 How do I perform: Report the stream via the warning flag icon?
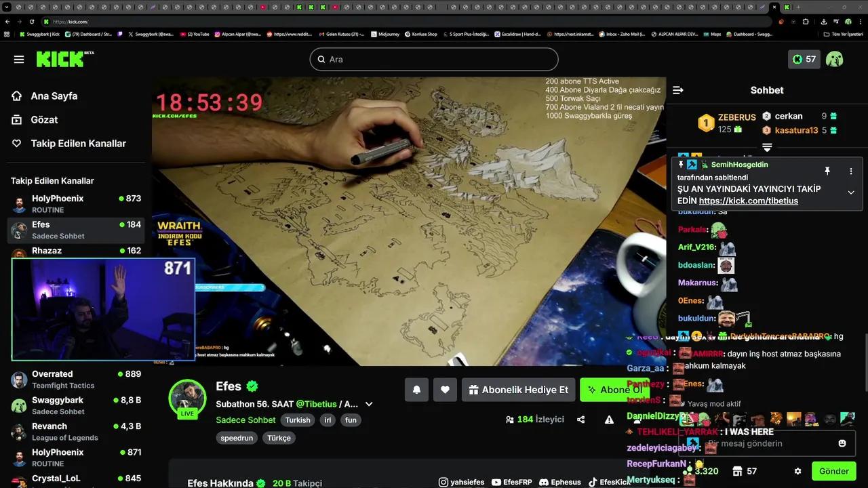[608, 420]
